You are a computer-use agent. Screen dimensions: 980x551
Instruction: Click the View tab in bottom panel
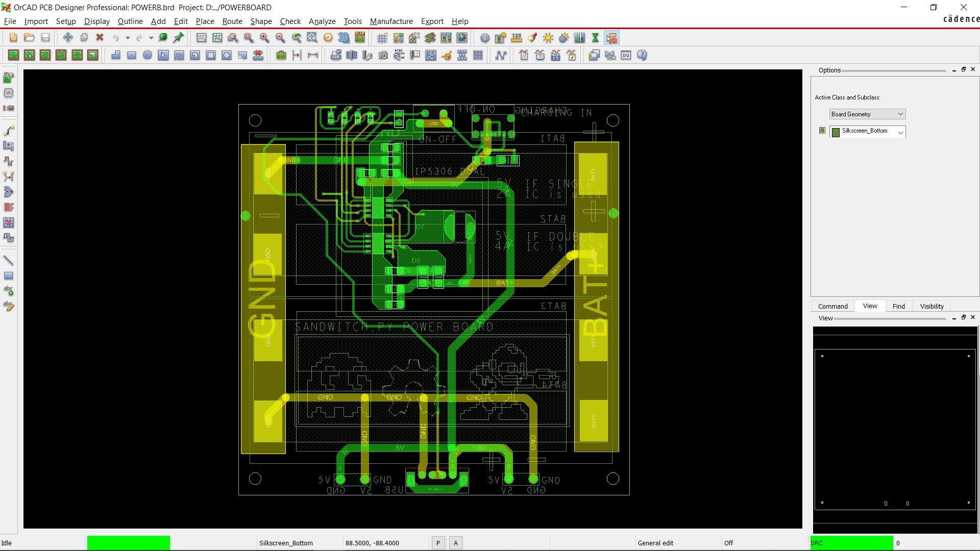pyautogui.click(x=870, y=306)
